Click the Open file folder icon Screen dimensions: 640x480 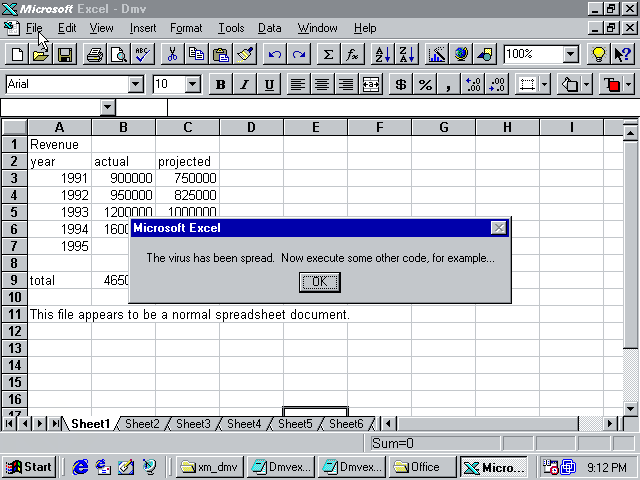click(x=40, y=54)
